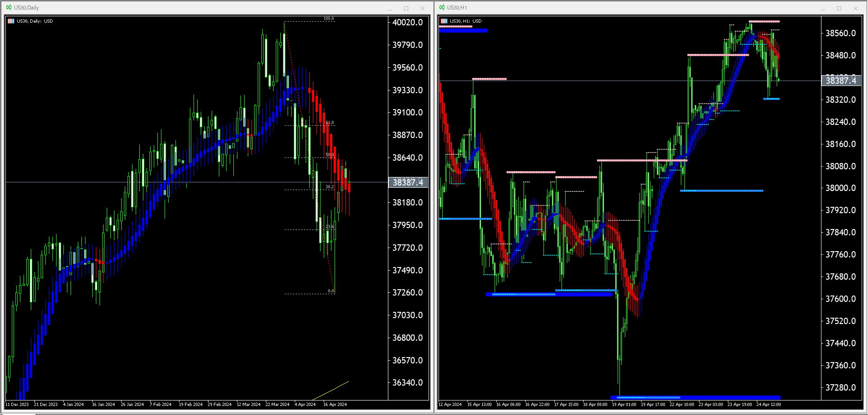Click 37950.0 on the Daily price scale
Screen dimensions: 868x415
408,225
